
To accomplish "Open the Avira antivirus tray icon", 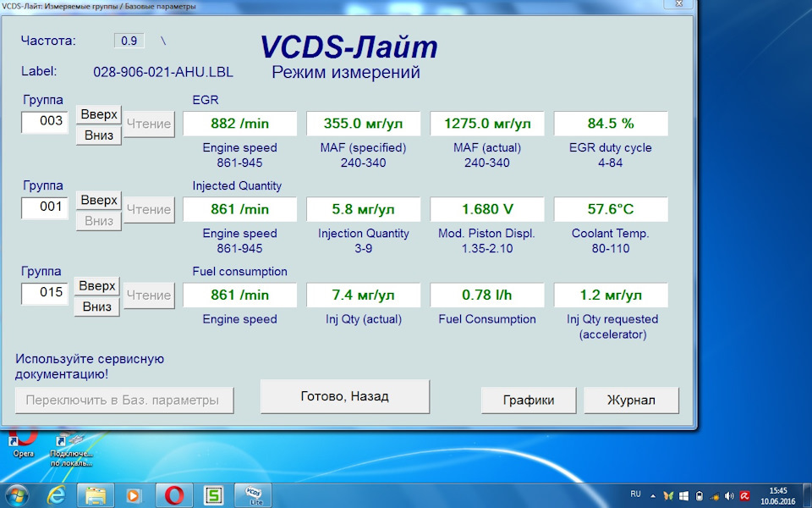I will click(x=744, y=496).
